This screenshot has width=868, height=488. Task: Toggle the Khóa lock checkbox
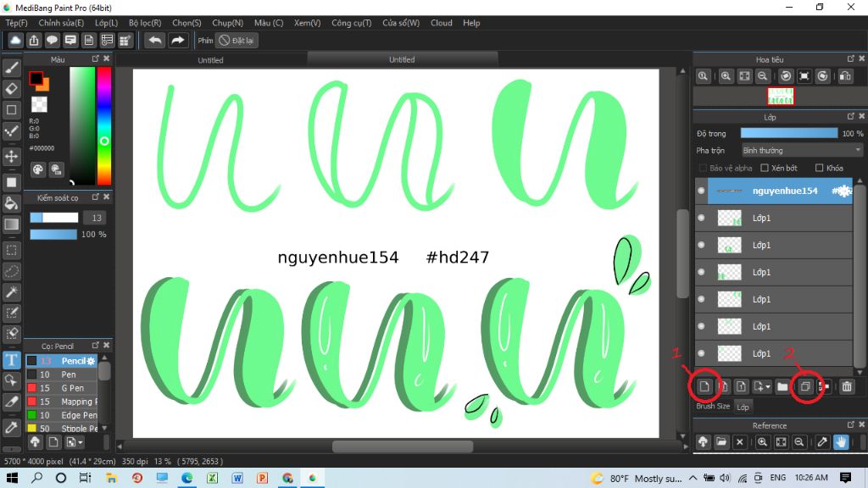820,169
